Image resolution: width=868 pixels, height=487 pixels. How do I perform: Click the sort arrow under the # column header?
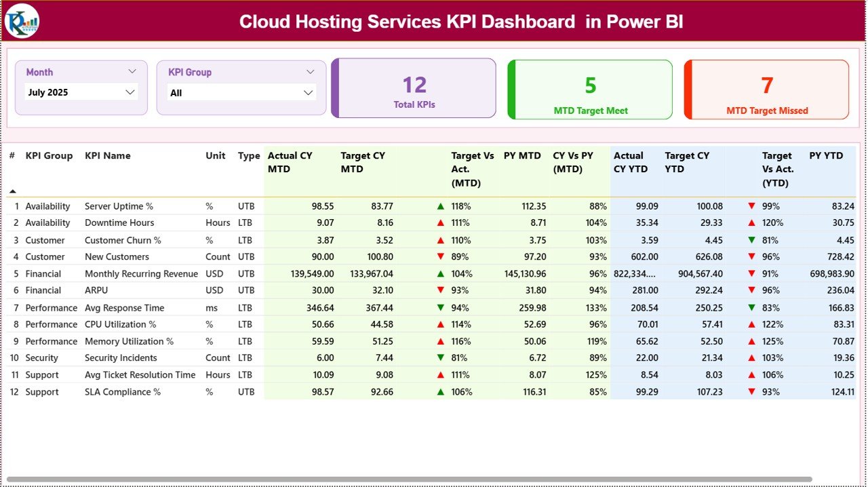(14, 191)
